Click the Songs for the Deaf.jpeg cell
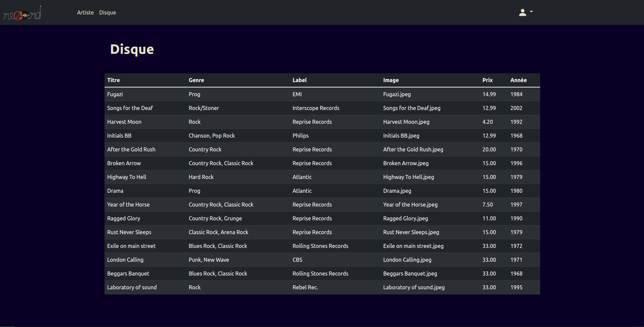The height and width of the screenshot is (327, 644). [412, 108]
